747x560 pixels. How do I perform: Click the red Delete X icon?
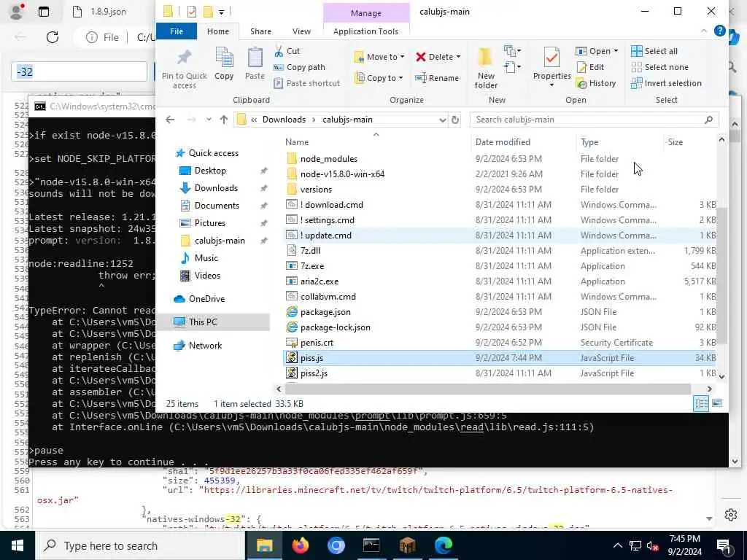coord(421,57)
